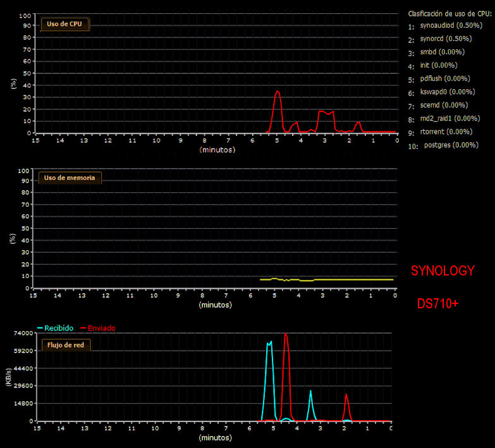Select 'init (0.00%)' process entry
Viewport: 495px width, 448px height.
coord(439,65)
